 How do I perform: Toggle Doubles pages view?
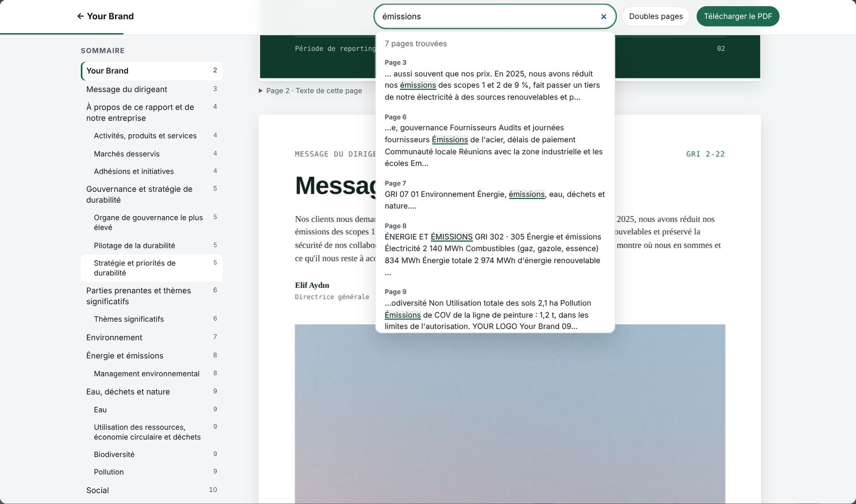click(x=656, y=17)
